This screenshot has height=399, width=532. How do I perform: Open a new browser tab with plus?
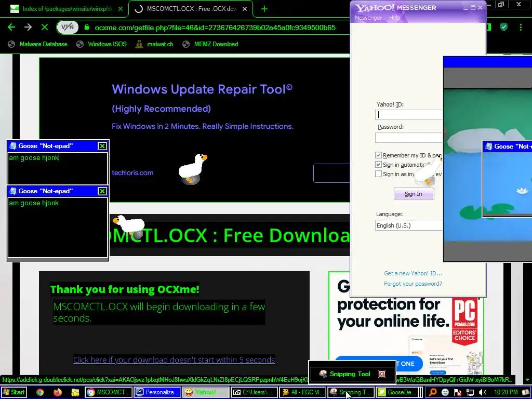click(x=264, y=9)
